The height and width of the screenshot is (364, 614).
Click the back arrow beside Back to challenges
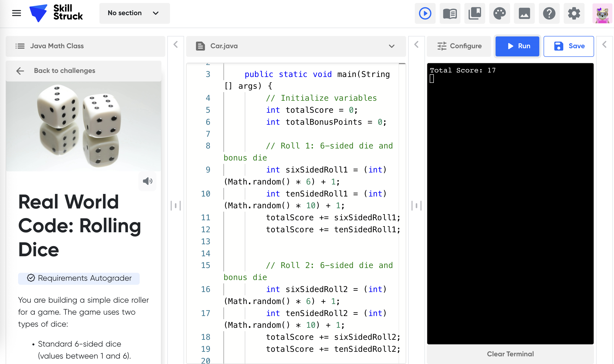pyautogui.click(x=20, y=71)
